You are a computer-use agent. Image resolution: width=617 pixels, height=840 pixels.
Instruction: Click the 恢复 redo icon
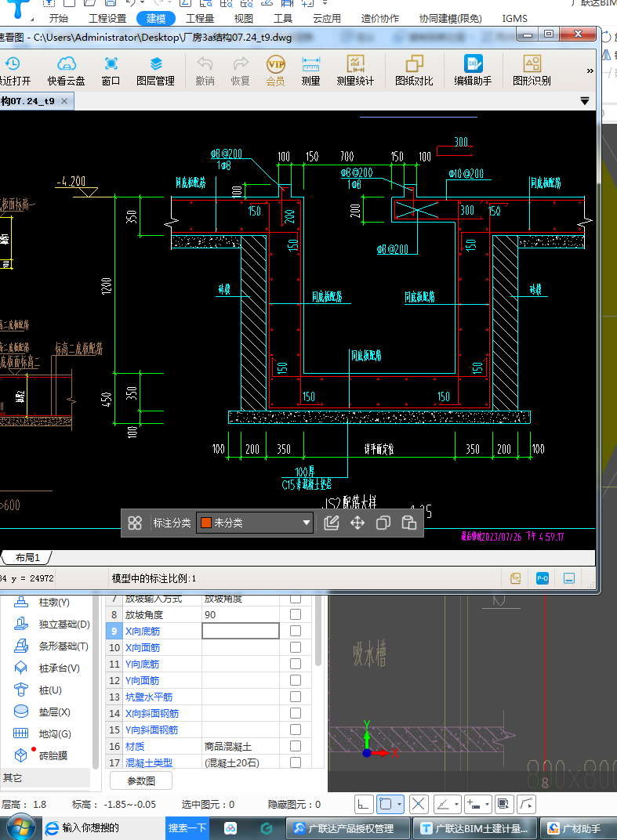tap(240, 71)
